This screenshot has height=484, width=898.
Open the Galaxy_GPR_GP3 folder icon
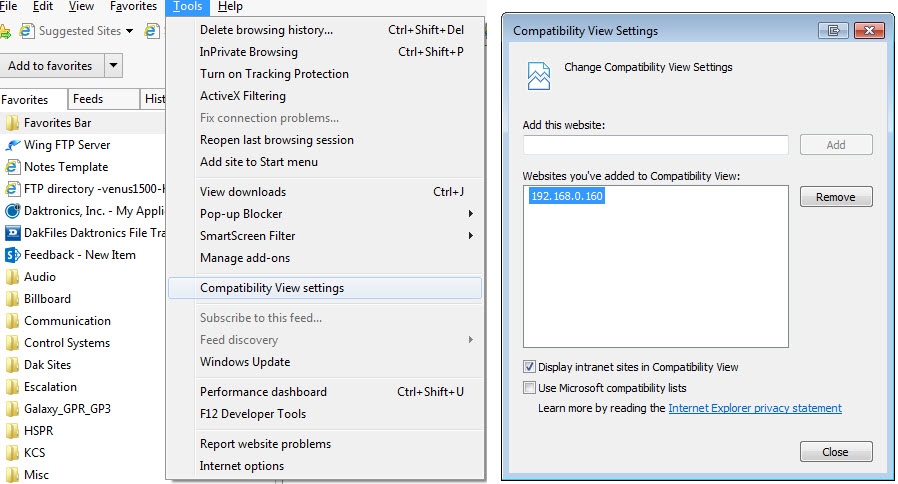[12, 409]
